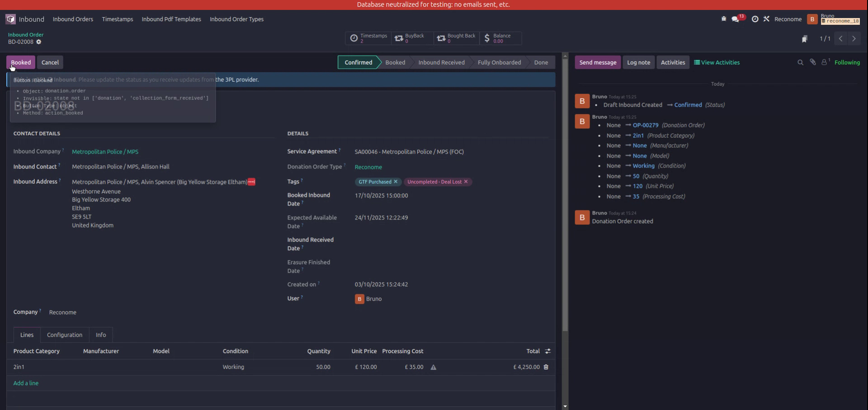Search messages in the chatter
Image resolution: width=868 pixels, height=410 pixels.
coord(800,62)
